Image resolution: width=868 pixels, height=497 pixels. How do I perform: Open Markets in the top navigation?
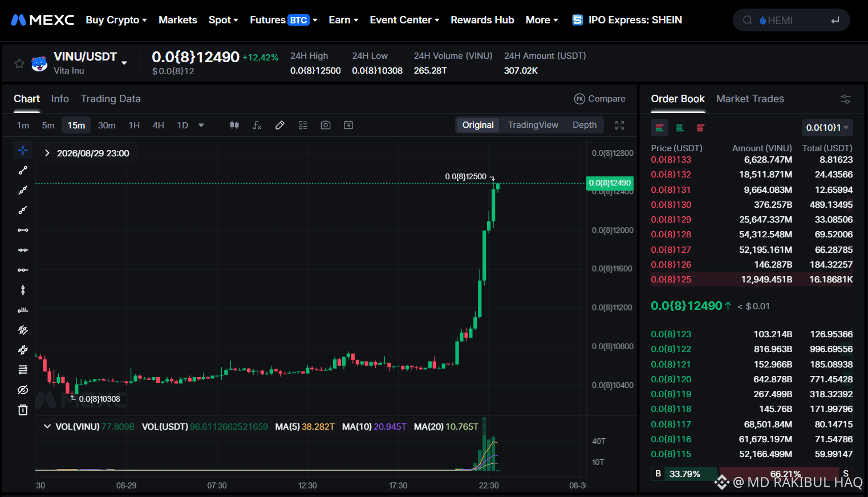[178, 20]
